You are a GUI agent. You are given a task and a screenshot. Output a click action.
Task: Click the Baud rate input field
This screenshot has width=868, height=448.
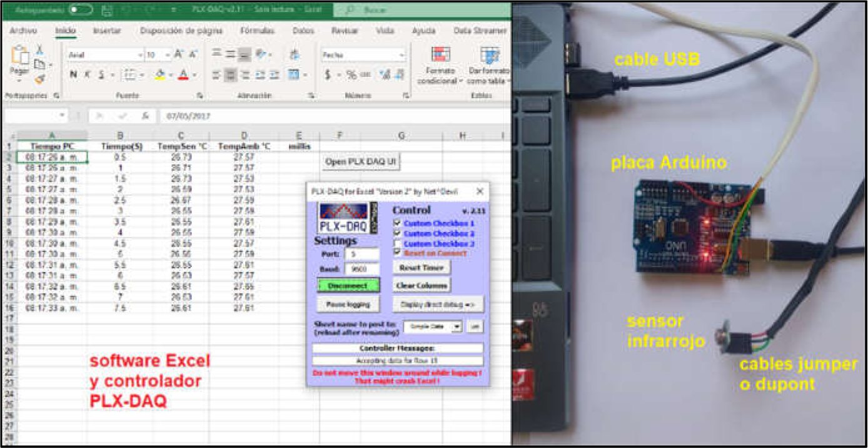(x=361, y=269)
